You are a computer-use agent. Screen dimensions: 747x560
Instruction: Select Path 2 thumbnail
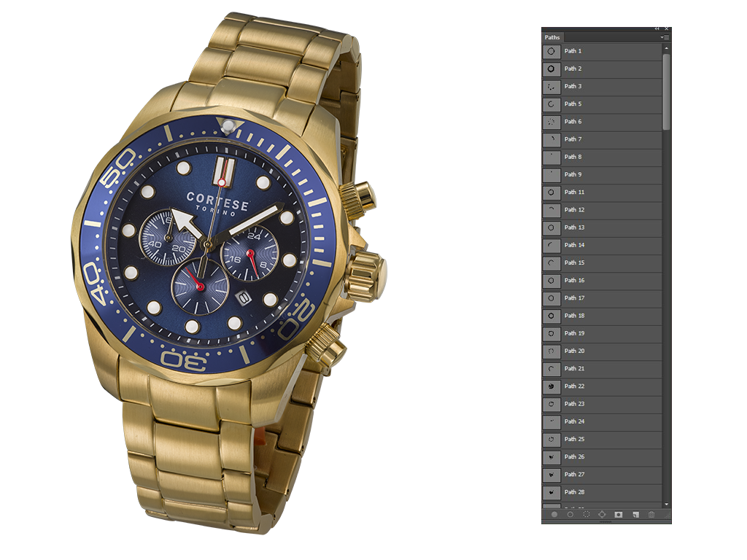(x=551, y=69)
